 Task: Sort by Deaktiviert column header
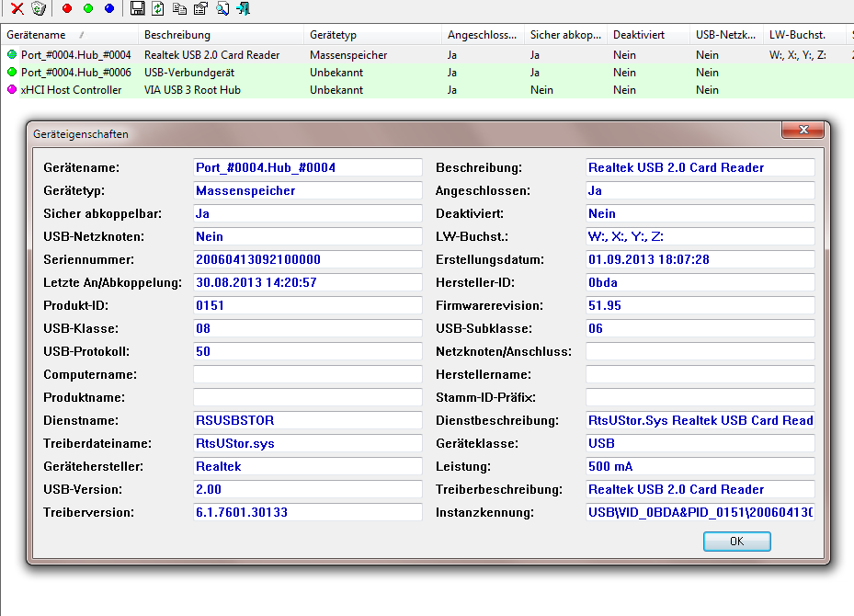click(x=648, y=35)
